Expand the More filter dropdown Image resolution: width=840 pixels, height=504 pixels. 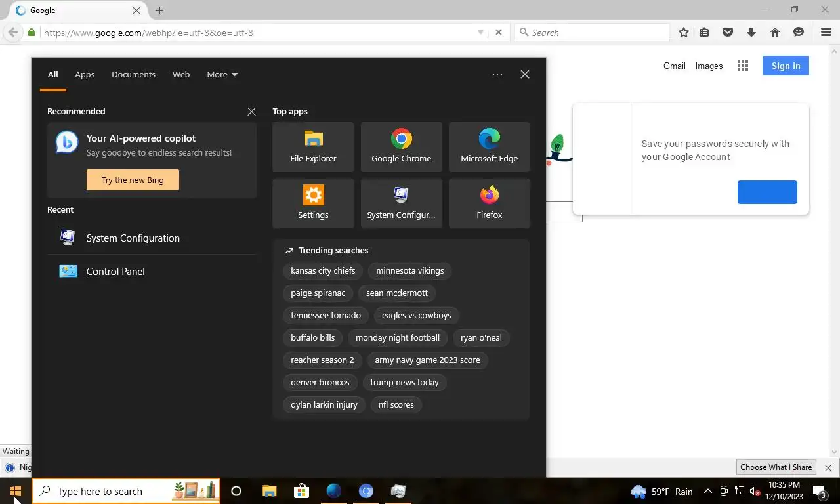click(222, 74)
